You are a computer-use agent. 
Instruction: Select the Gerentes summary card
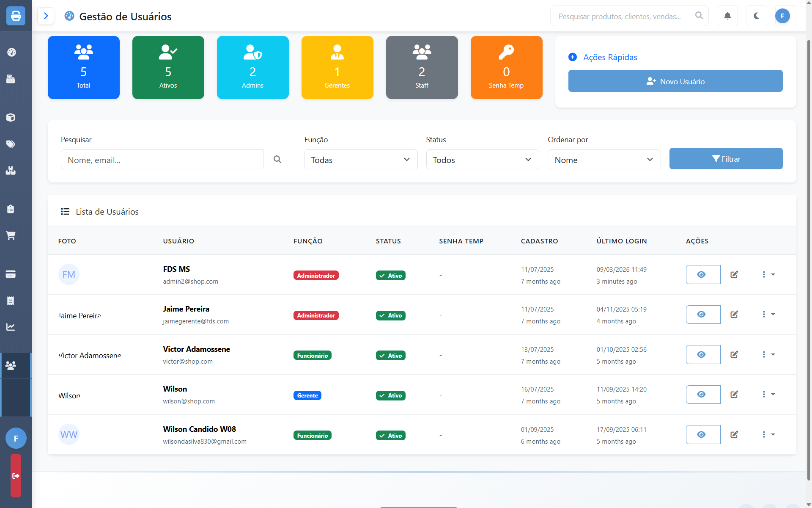(x=337, y=67)
